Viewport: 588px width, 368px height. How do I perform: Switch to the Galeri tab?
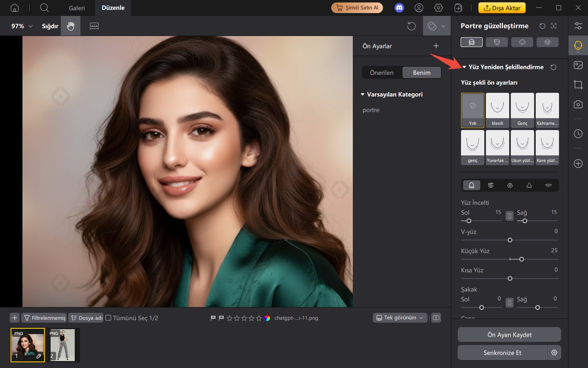[x=77, y=8]
